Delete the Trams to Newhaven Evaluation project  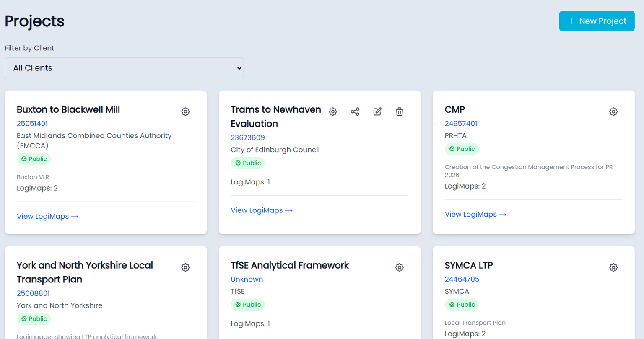[400, 111]
